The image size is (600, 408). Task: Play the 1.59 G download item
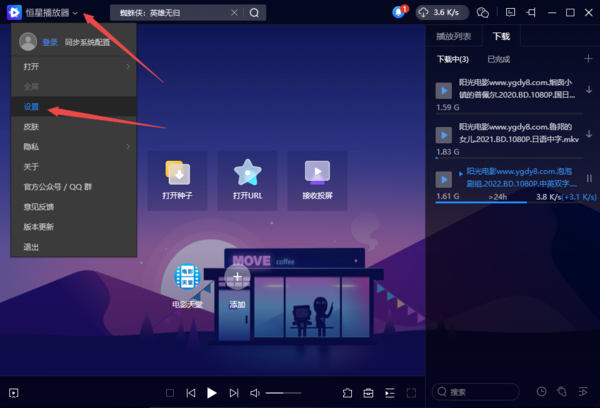coord(444,91)
